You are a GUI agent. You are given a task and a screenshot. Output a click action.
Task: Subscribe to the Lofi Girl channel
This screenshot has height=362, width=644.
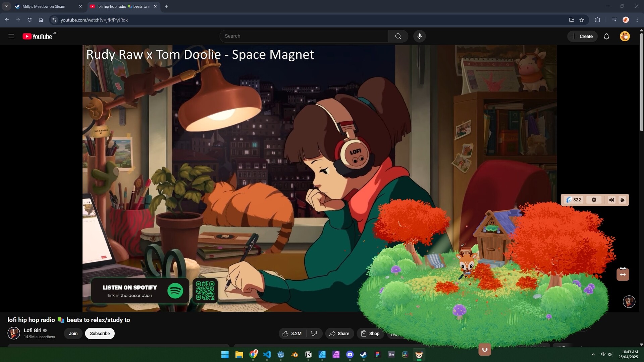(100, 333)
